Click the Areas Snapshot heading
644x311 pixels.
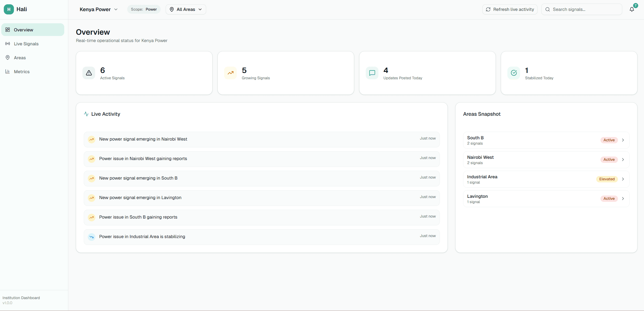[482, 114]
